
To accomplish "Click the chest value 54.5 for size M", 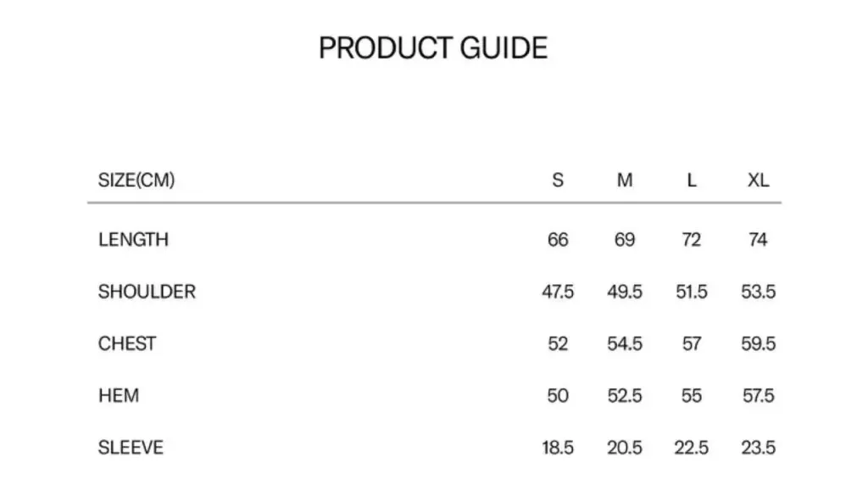I will 625,344.
